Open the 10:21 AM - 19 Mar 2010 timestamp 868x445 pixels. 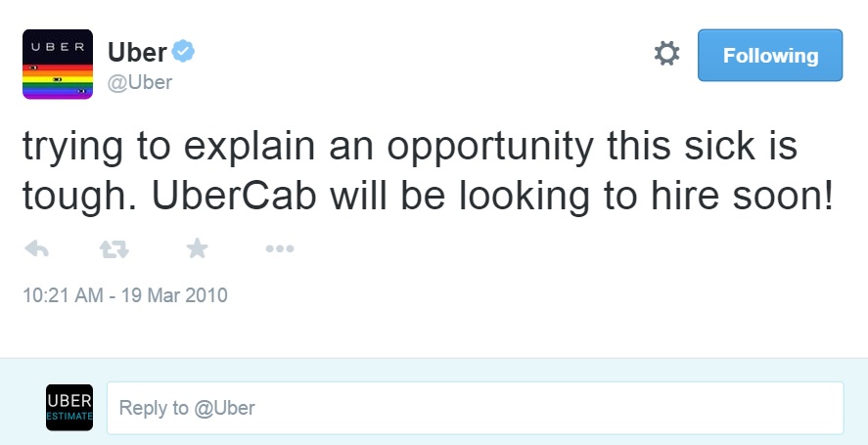125,294
